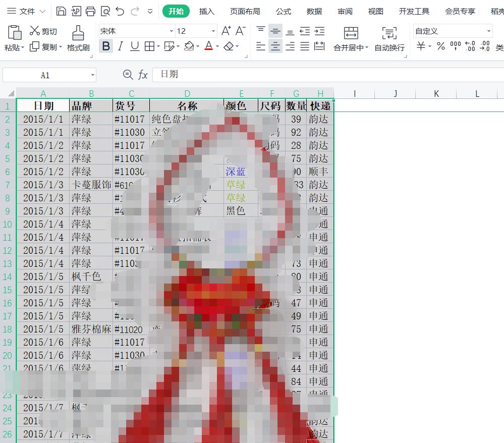Open Print Preview from the toolbar

(105, 11)
